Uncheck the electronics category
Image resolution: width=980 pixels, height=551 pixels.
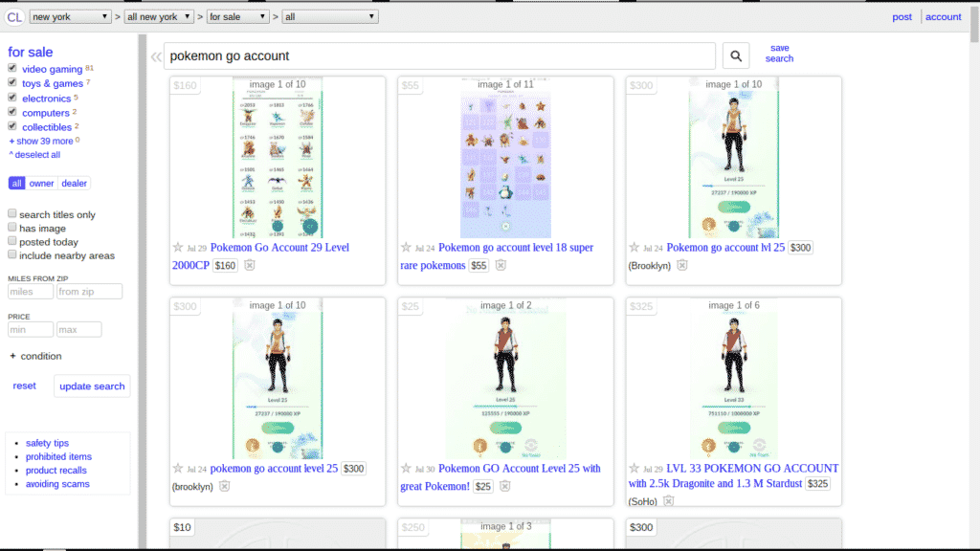coord(11,97)
